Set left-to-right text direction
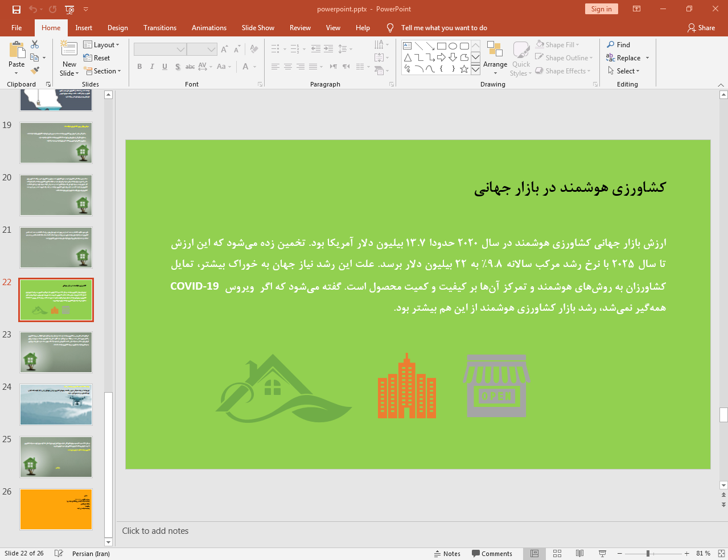Screen dimensions: 728x560 pyautogui.click(x=334, y=67)
